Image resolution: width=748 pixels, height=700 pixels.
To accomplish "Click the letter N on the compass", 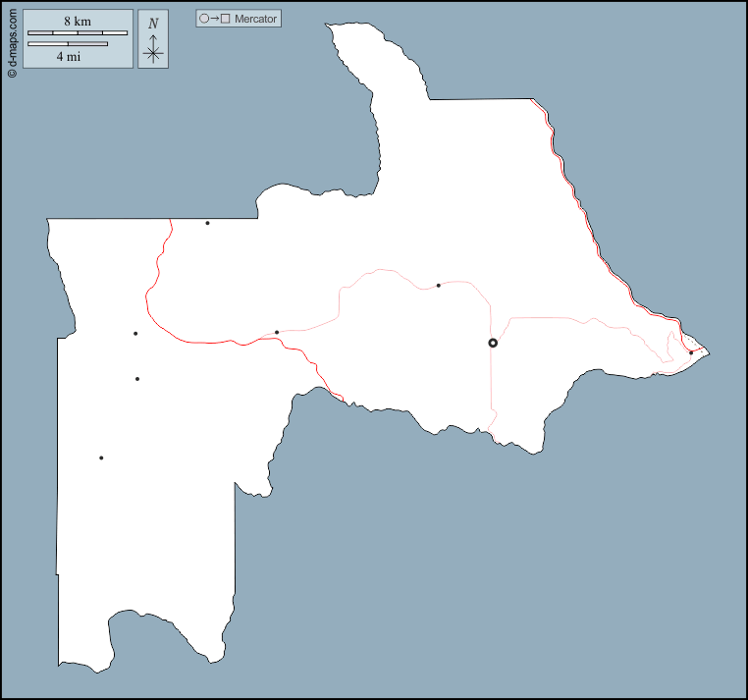I will click(152, 24).
